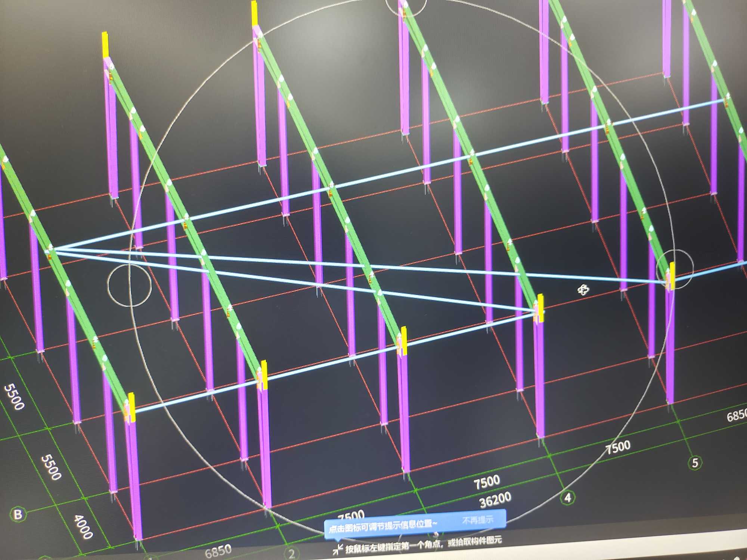Click the total dimension text 36200
The width and height of the screenshot is (747, 560).
click(x=495, y=500)
